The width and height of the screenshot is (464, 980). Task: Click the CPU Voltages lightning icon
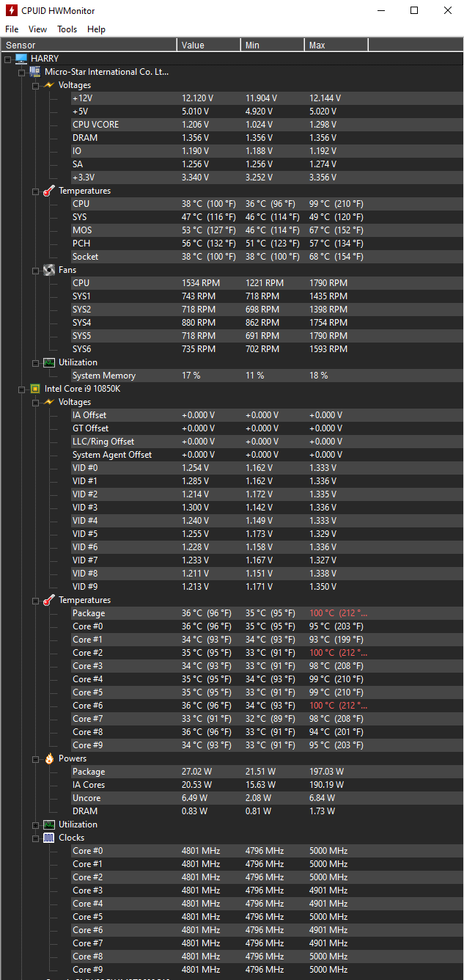(x=49, y=402)
